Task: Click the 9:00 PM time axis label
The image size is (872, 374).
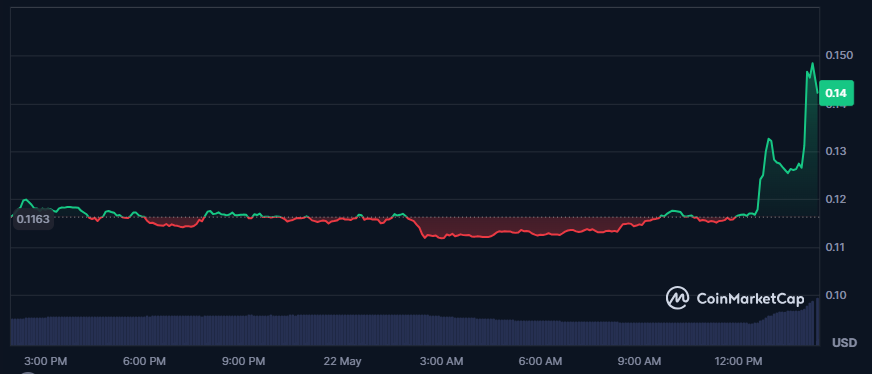Action: (244, 361)
